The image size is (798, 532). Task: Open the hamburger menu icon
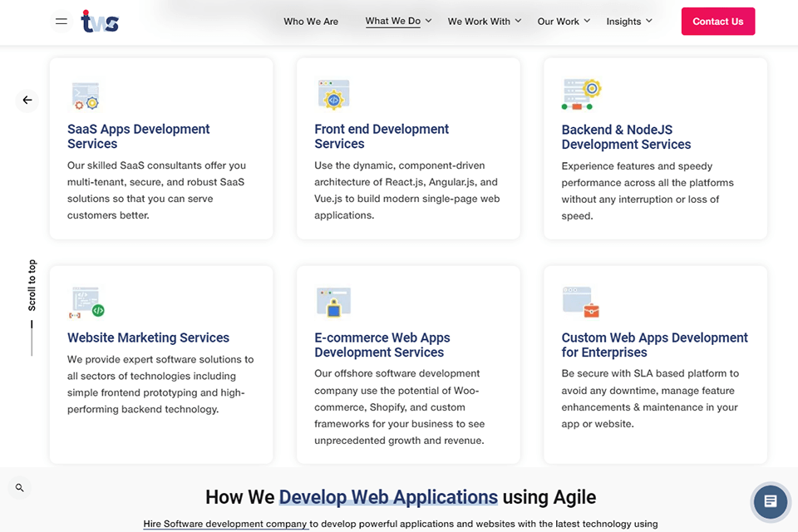pyautogui.click(x=61, y=22)
